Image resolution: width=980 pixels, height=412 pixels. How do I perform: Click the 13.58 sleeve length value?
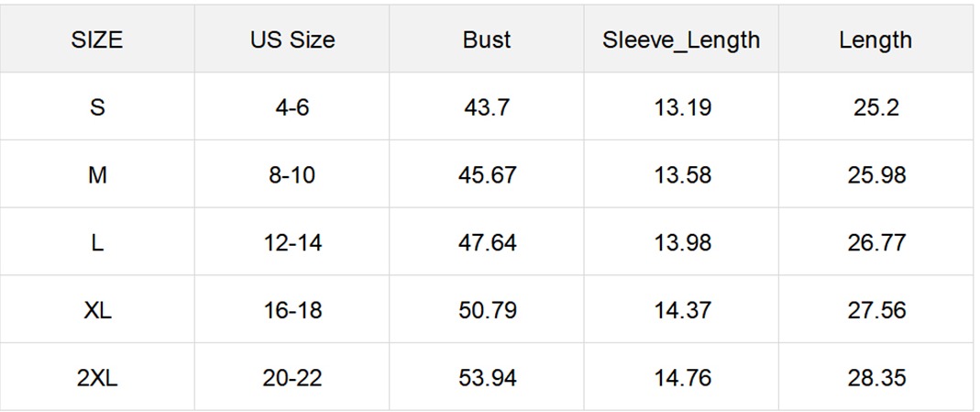[682, 175]
